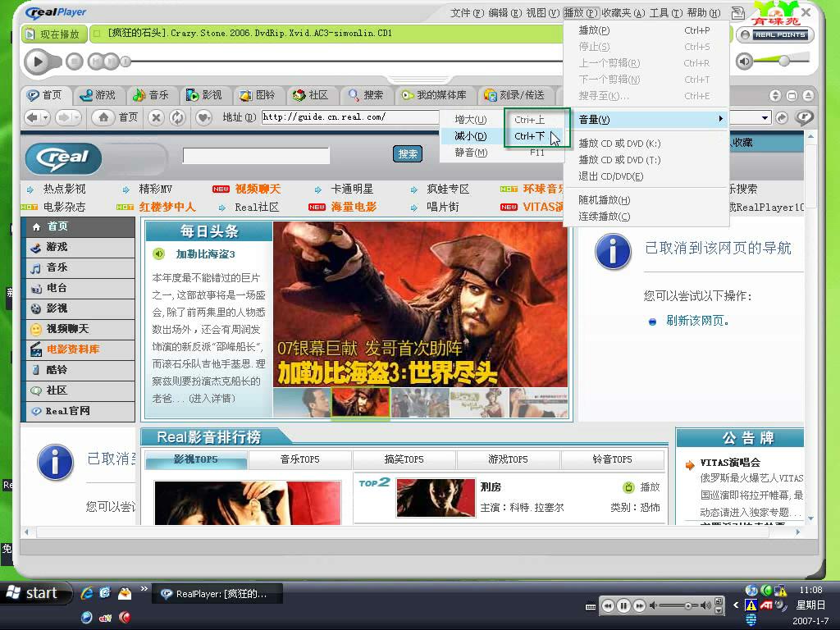Image resolution: width=840 pixels, height=630 pixels.
Task: Expand the address bar dropdown arrow
Action: point(765,117)
